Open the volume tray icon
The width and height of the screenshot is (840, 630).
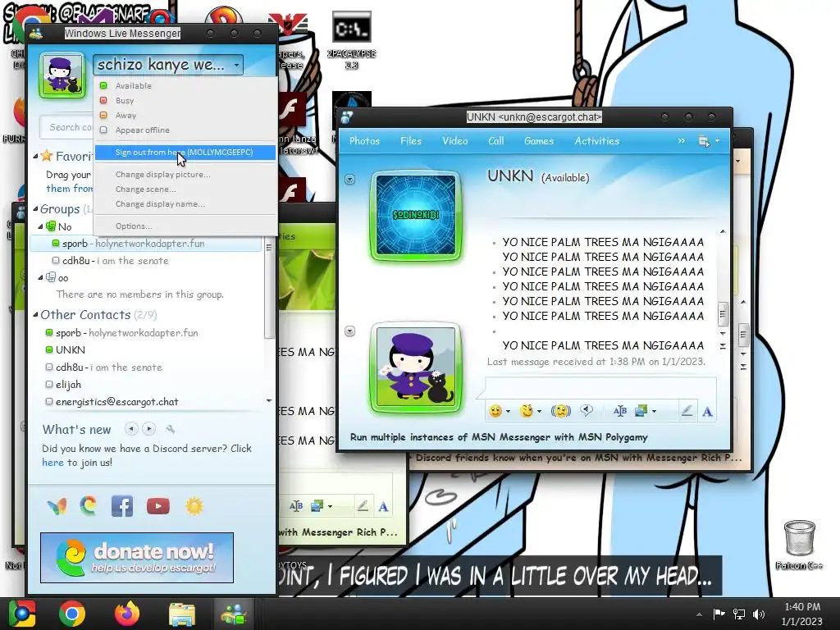coord(759,614)
